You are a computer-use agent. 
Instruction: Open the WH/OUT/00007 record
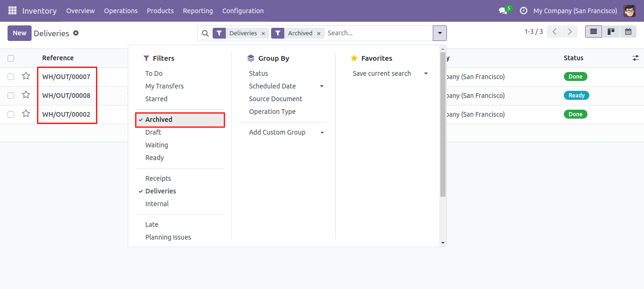66,77
